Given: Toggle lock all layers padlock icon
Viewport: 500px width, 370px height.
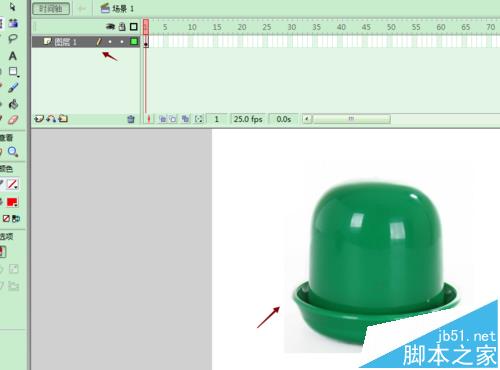Looking at the screenshot, I should pos(122,27).
